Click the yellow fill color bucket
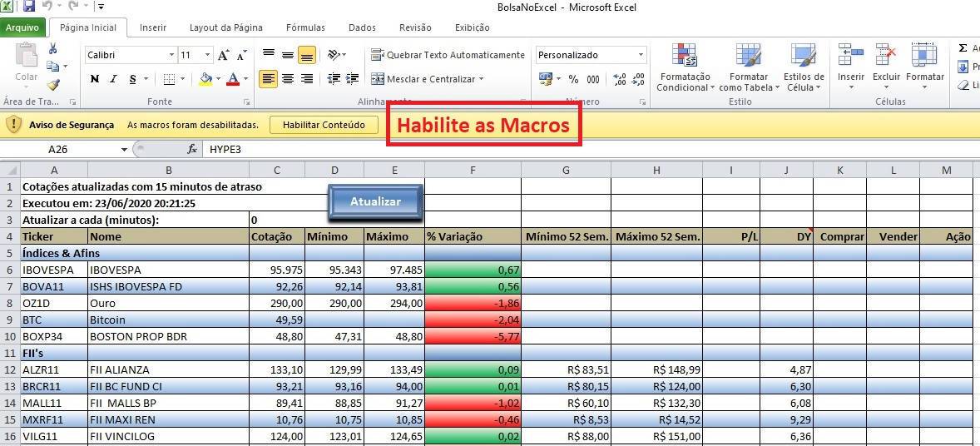980x446 pixels. 205,79
